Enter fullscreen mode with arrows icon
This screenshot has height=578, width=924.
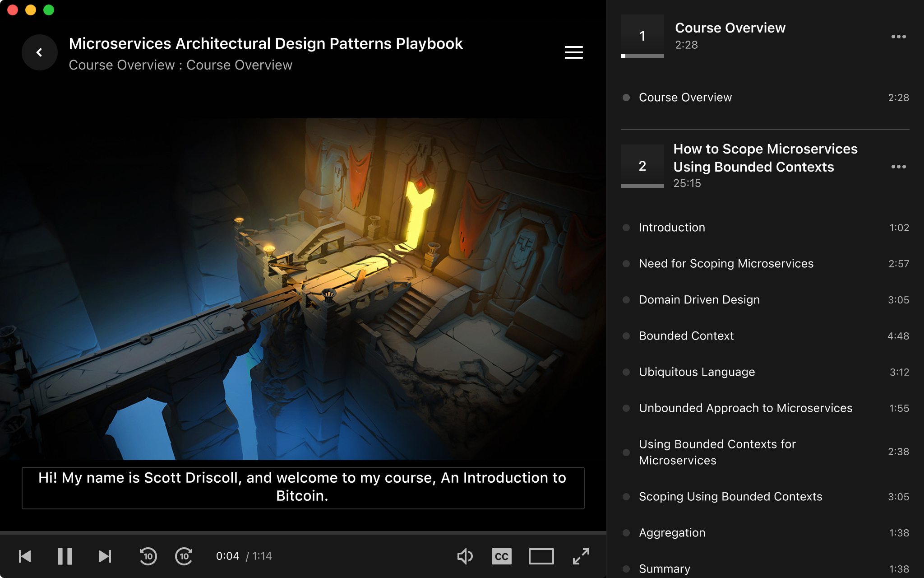pyautogui.click(x=581, y=556)
